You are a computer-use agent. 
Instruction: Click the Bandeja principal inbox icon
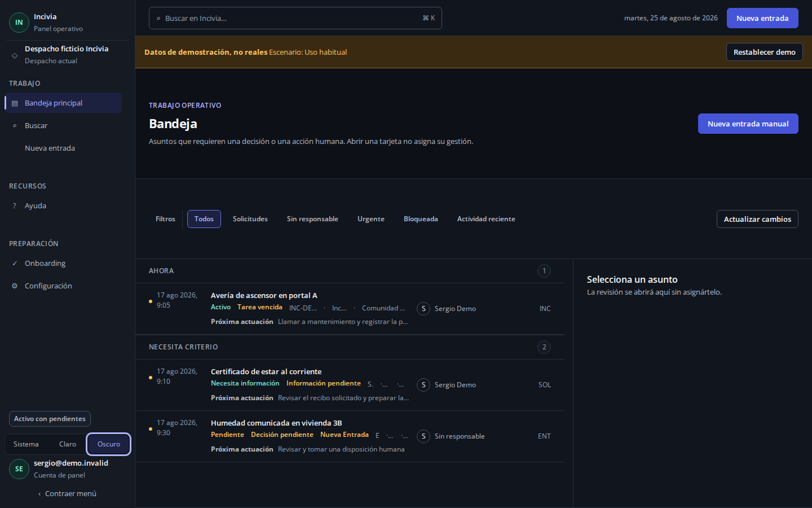click(x=15, y=103)
